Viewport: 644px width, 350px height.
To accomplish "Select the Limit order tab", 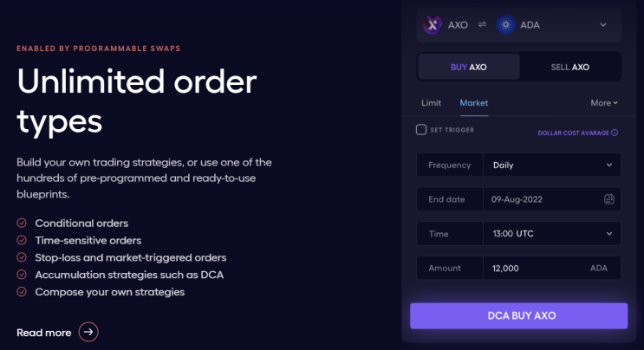I will pos(431,103).
